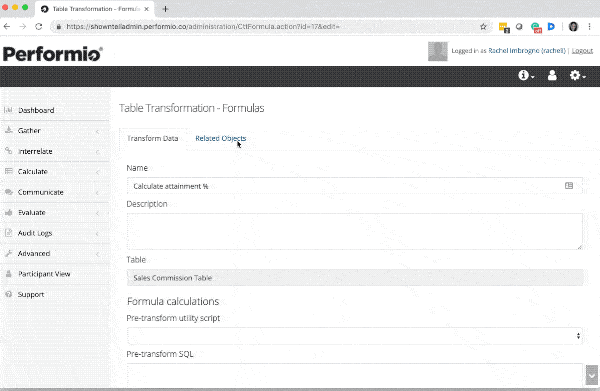The image size is (600, 391).
Task: Click the blue D extension icon
Action: [551, 26]
